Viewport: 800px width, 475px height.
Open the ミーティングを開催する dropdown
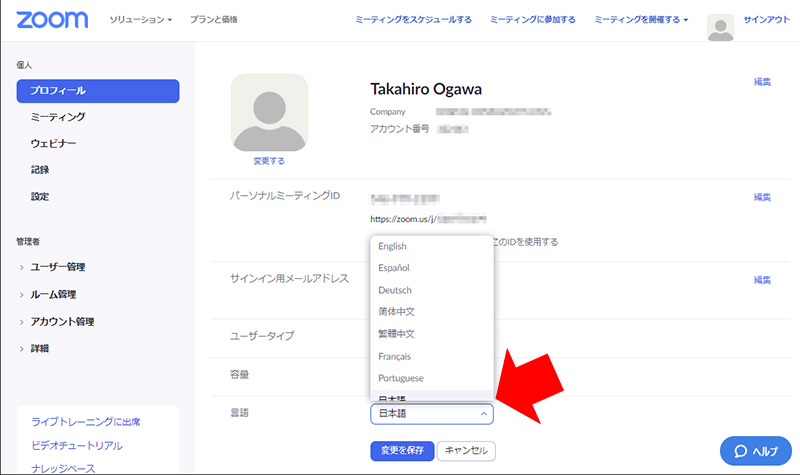[640, 19]
